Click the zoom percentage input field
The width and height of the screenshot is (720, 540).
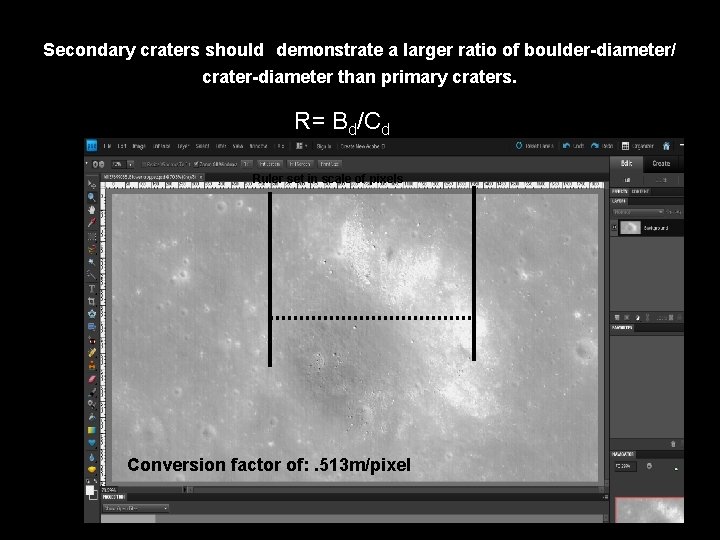tap(118, 164)
